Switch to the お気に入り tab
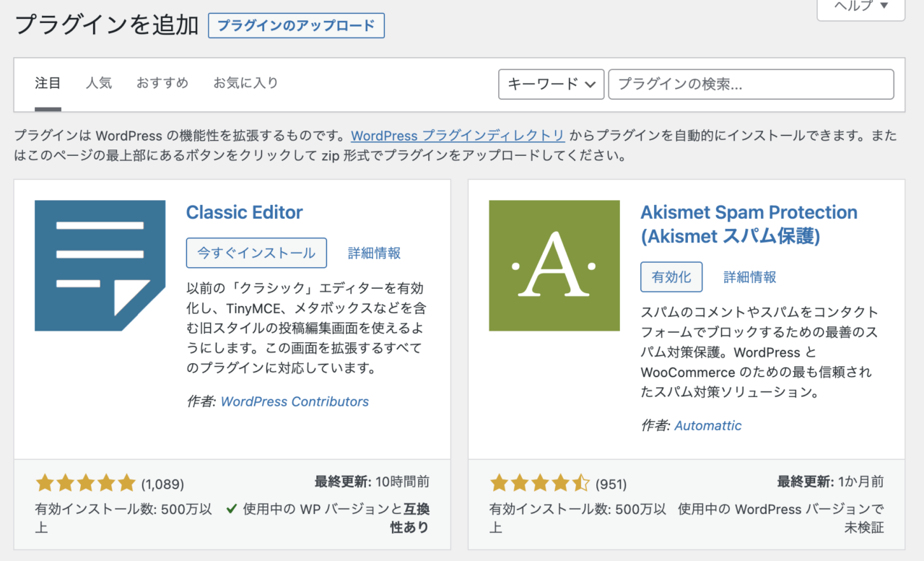The height and width of the screenshot is (561, 924). (245, 83)
